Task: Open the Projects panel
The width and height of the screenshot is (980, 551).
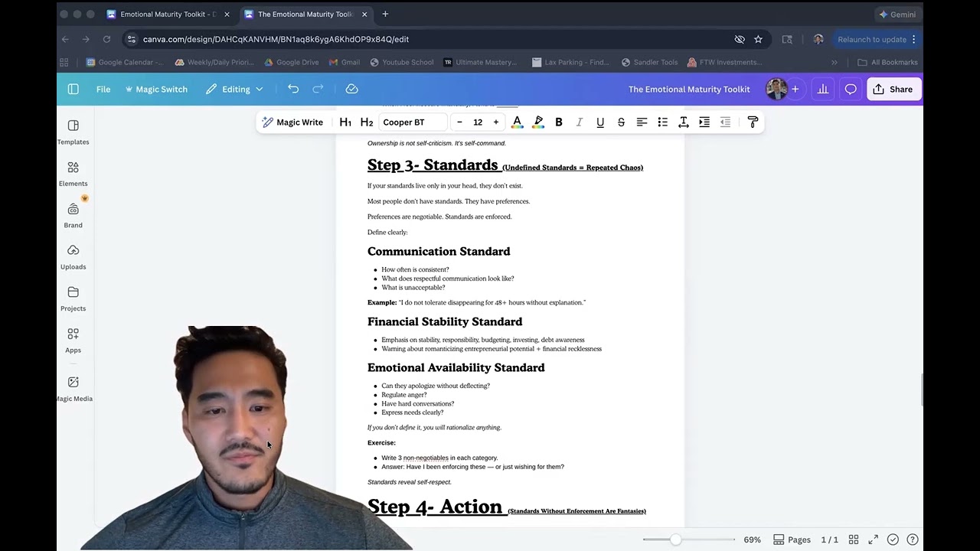Action: click(73, 299)
